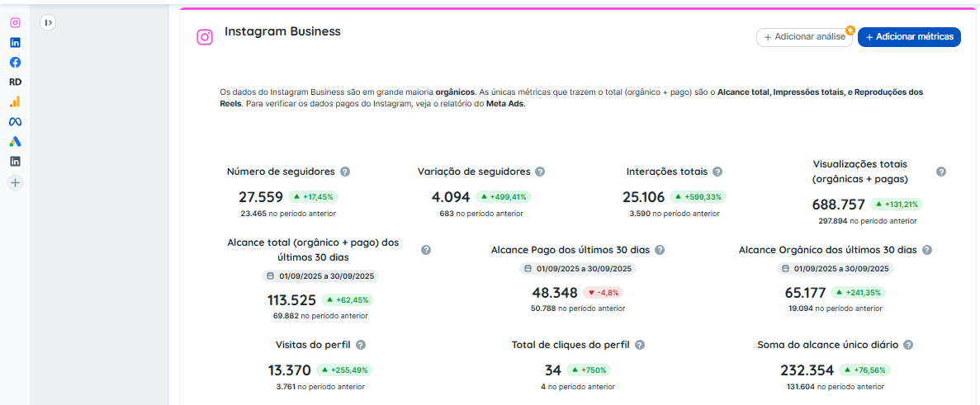Select the Google Ads sidebar icon
Image resolution: width=980 pixels, height=405 pixels.
coord(15,141)
